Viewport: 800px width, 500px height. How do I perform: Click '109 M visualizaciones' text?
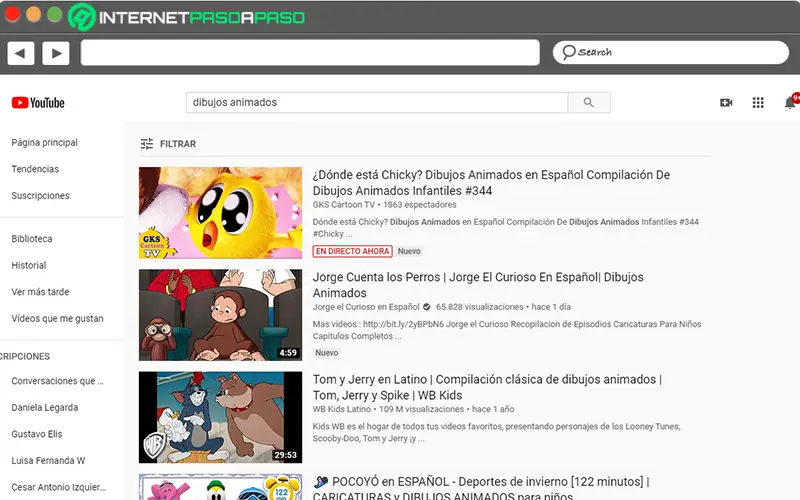(x=421, y=409)
